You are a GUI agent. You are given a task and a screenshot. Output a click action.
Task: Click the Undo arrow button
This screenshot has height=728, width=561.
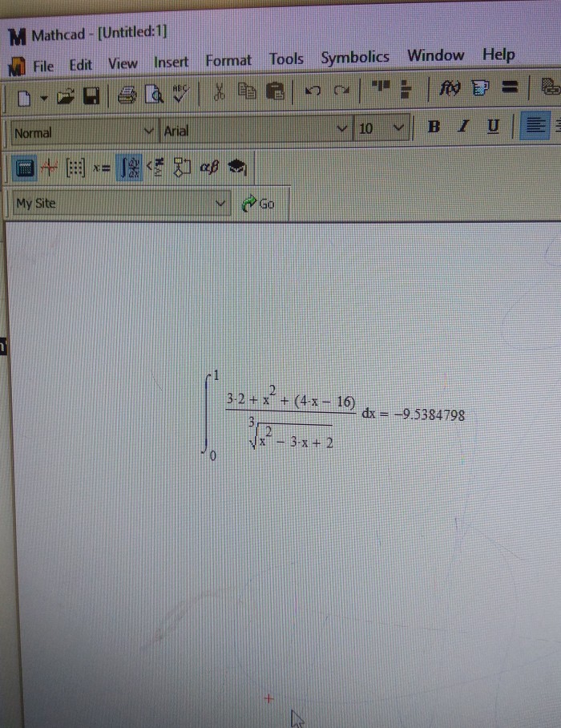point(313,91)
